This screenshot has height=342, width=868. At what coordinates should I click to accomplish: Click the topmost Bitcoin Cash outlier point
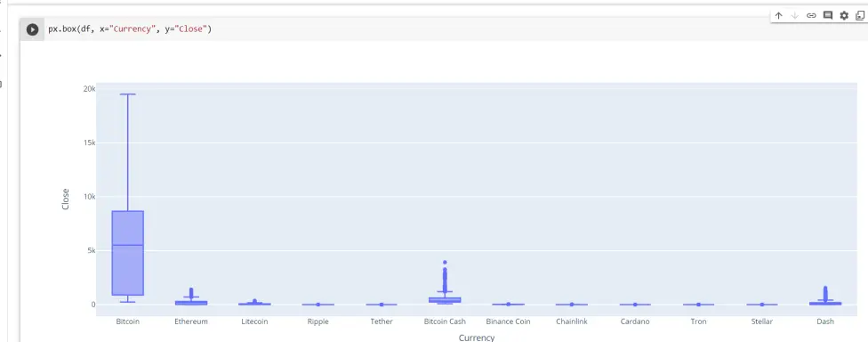445,262
